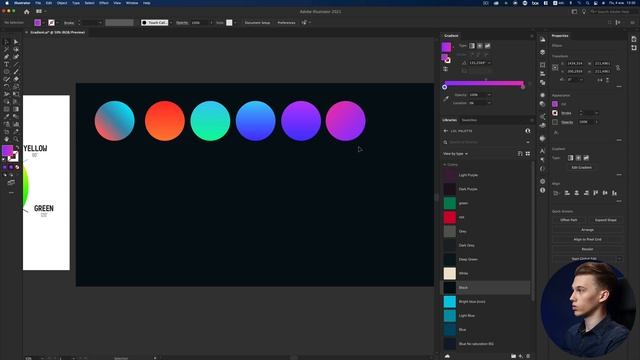This screenshot has width=640, height=360.
Task: Open the Object menu
Action: pos(62,3)
